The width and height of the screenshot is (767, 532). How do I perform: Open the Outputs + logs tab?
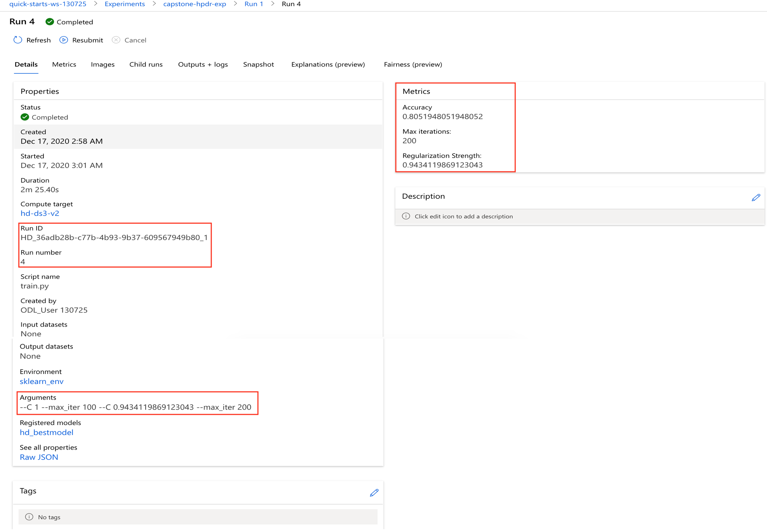[203, 64]
